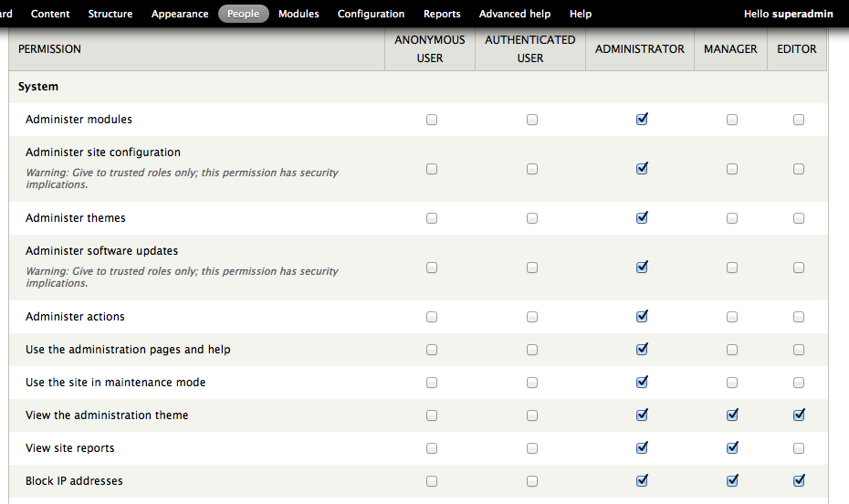This screenshot has height=504, width=849.
Task: Uncheck Administer actions for Administrator
Action: click(642, 316)
